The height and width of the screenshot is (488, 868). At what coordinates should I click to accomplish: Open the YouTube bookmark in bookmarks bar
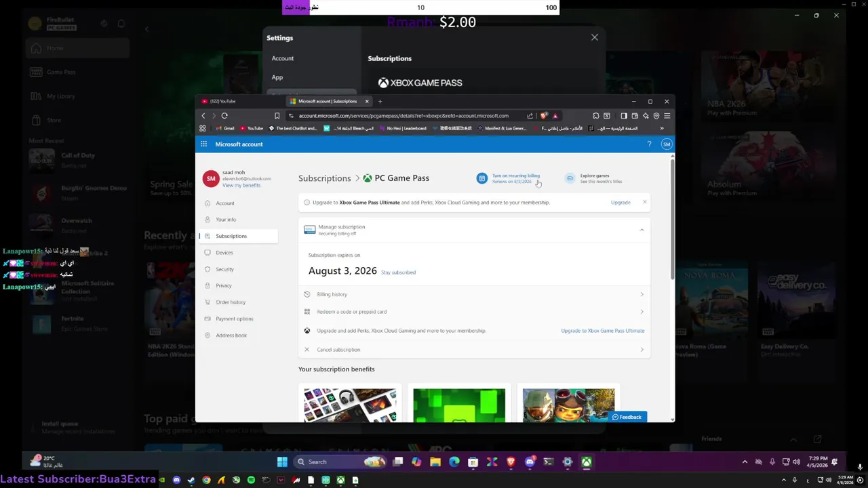[252, 128]
